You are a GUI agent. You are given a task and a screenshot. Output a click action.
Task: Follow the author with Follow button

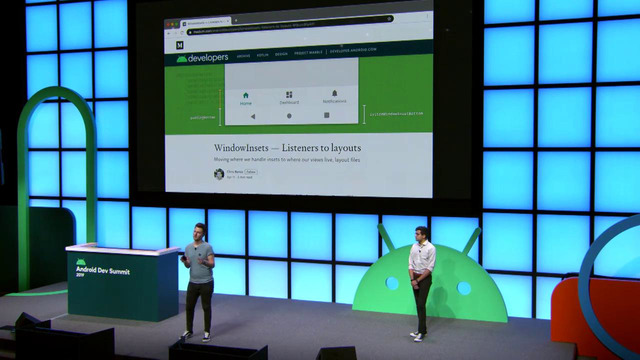tap(251, 172)
